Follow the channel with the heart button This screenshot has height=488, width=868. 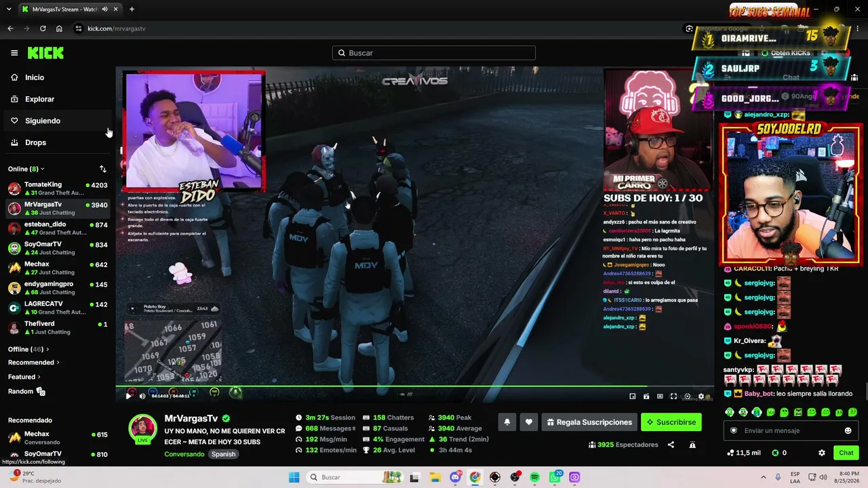[529, 422]
